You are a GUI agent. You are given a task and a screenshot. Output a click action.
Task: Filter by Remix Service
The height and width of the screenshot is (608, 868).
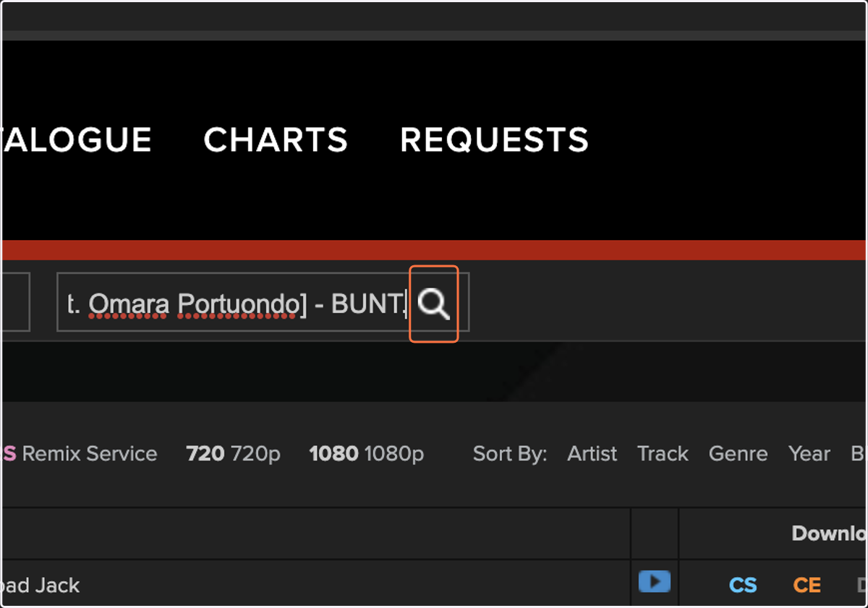tap(80, 454)
